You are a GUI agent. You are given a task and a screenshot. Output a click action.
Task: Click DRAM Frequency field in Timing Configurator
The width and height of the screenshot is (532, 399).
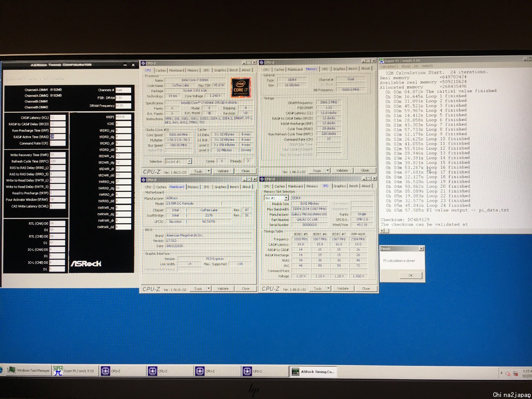123,106
